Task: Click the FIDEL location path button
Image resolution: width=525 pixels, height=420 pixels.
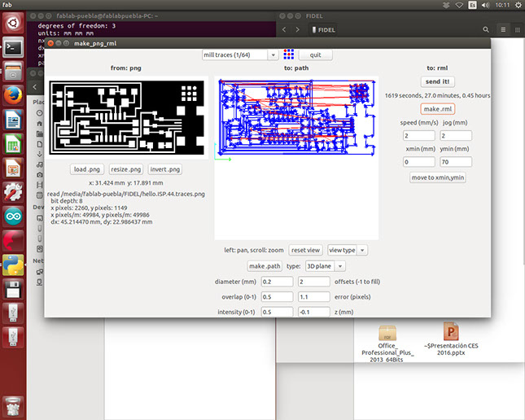Action: point(323,30)
